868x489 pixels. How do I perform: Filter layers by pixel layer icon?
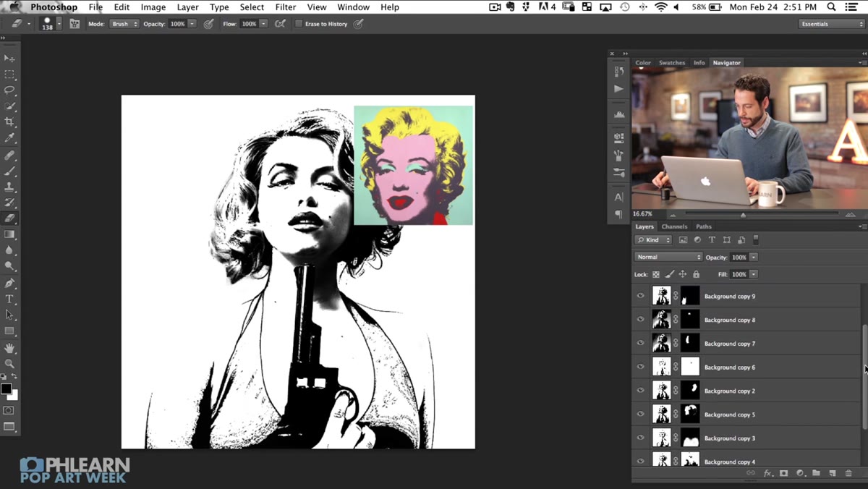point(683,239)
